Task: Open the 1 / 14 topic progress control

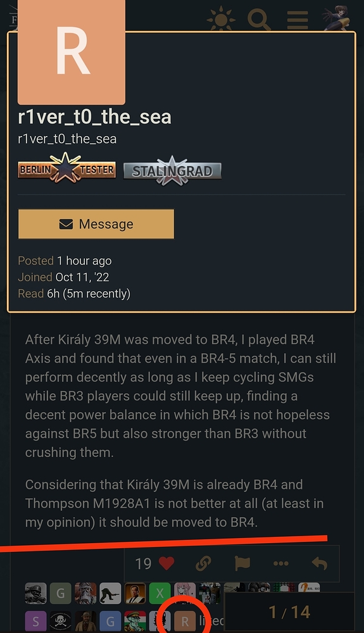Action: tap(289, 612)
